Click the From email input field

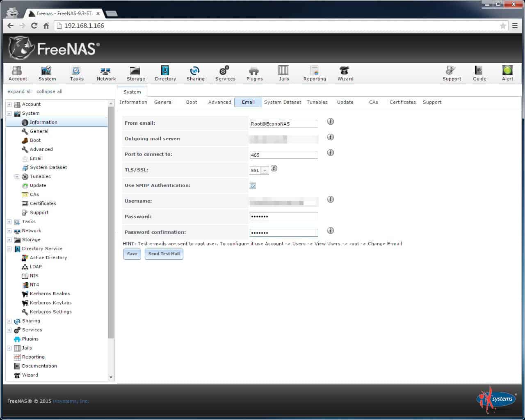[284, 123]
